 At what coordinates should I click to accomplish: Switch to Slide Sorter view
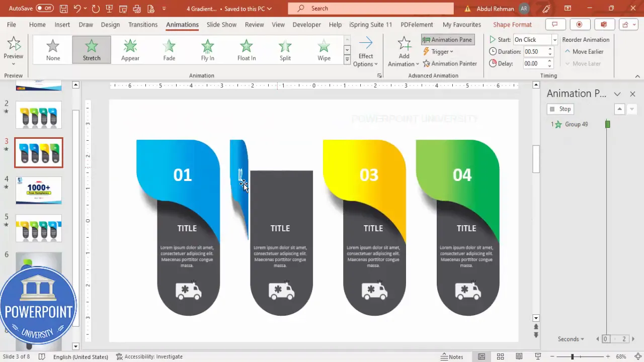pyautogui.click(x=500, y=356)
